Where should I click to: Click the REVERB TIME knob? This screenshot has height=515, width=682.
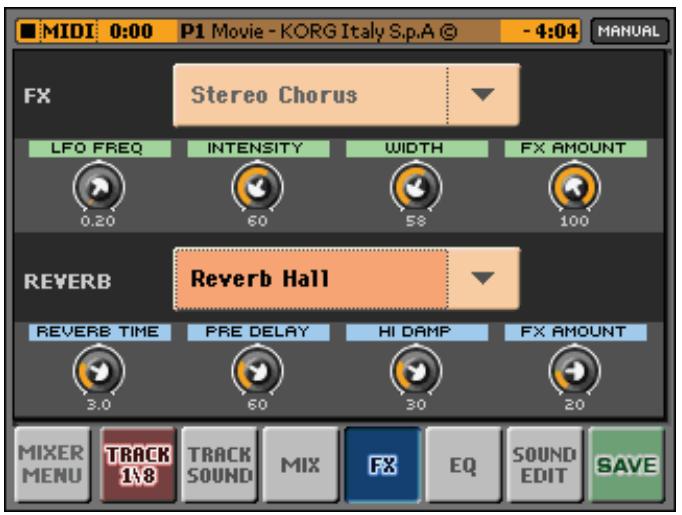click(99, 371)
